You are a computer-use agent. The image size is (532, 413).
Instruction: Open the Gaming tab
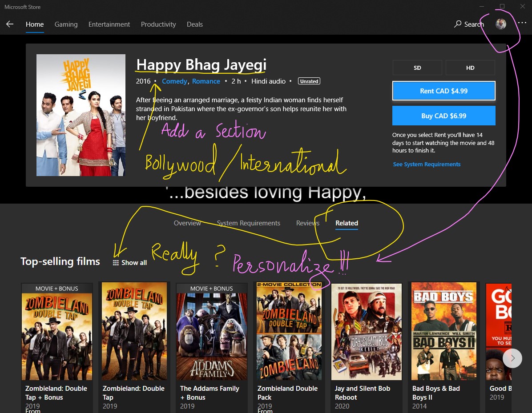(x=66, y=24)
